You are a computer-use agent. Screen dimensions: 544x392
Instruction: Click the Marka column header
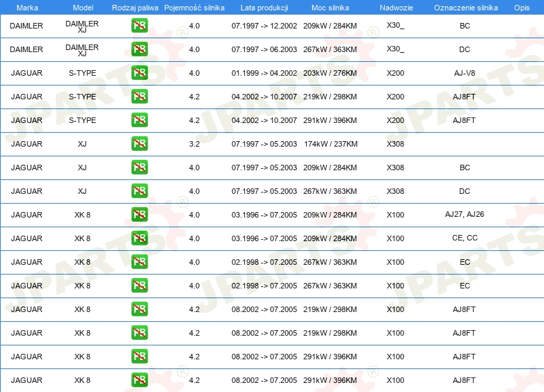click(x=27, y=8)
